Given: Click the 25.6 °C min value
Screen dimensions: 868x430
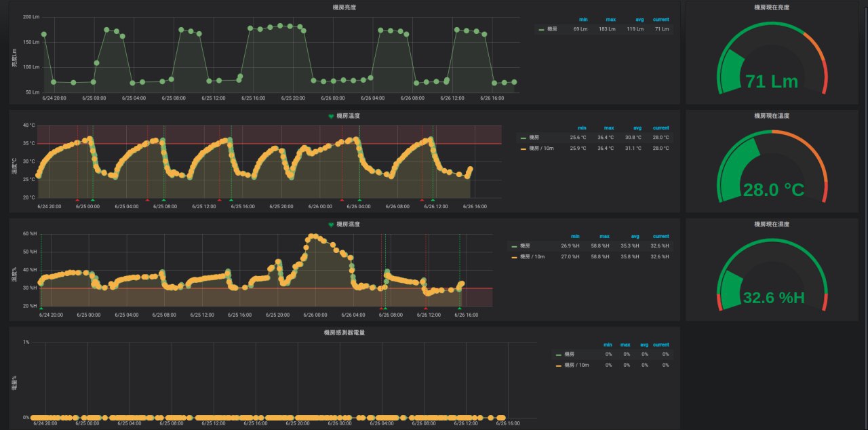Looking at the screenshot, I should [x=578, y=138].
